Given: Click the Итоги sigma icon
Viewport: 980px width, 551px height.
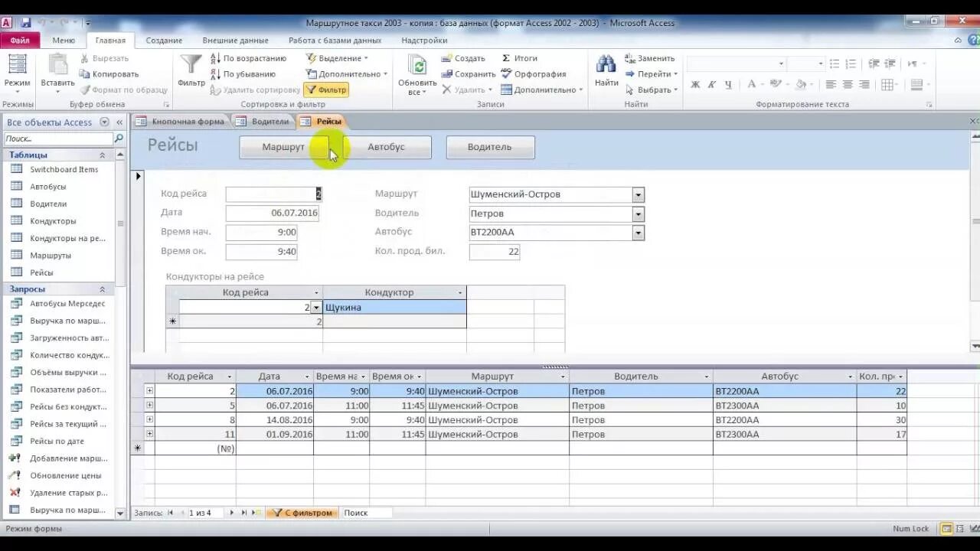Looking at the screenshot, I should pos(506,58).
